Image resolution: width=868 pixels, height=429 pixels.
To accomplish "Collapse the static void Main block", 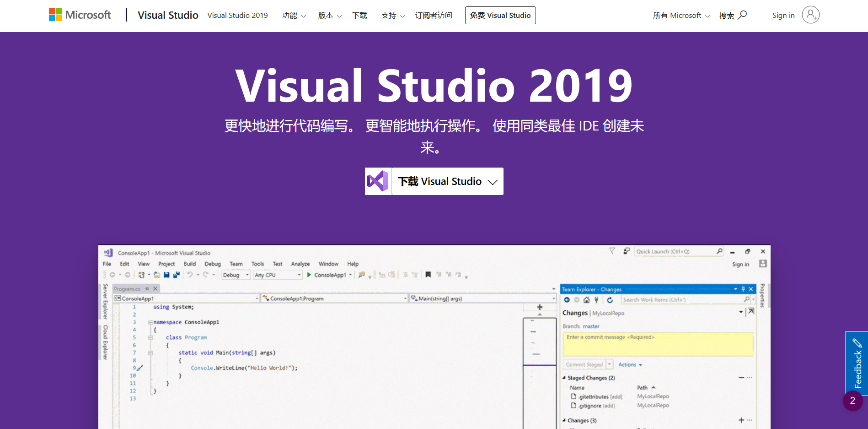I will point(150,353).
